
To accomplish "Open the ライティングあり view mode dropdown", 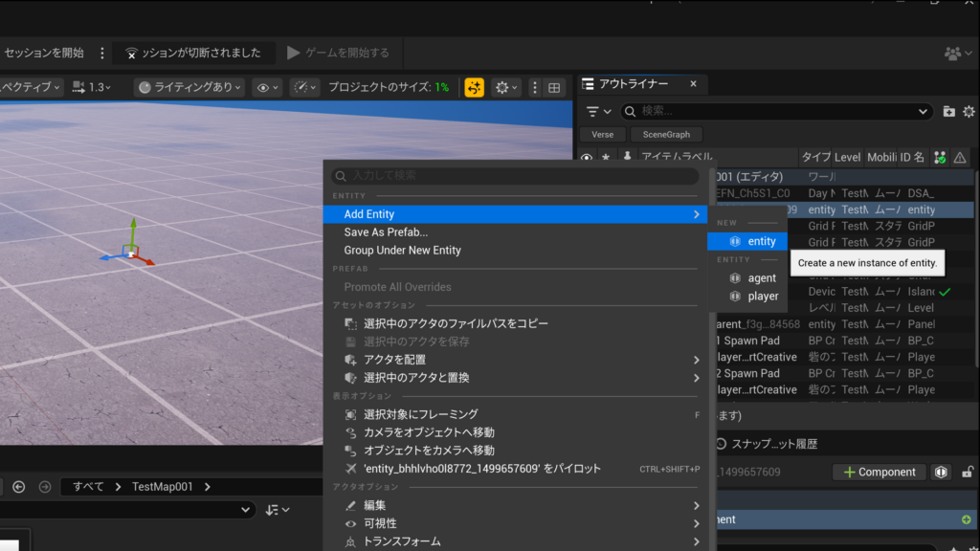I will [189, 87].
